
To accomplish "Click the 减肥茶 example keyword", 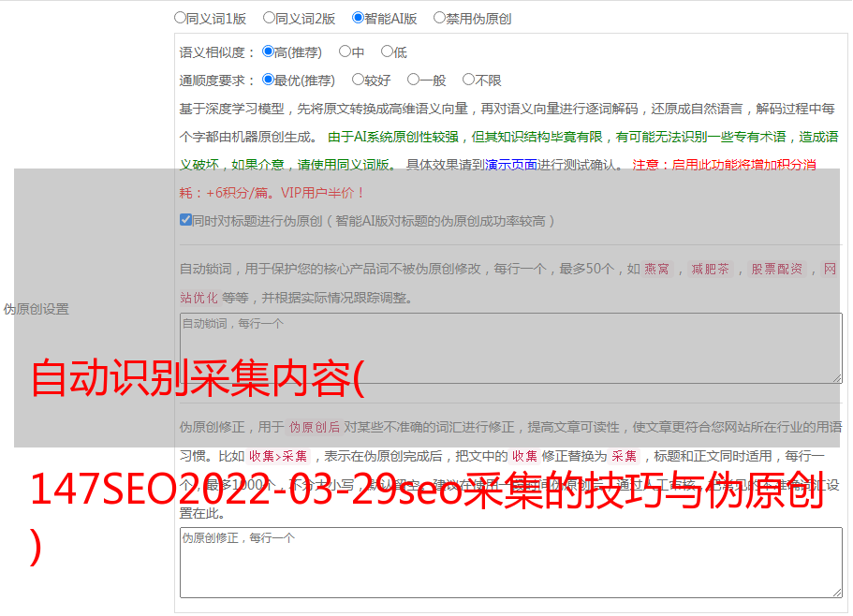I will coord(710,269).
